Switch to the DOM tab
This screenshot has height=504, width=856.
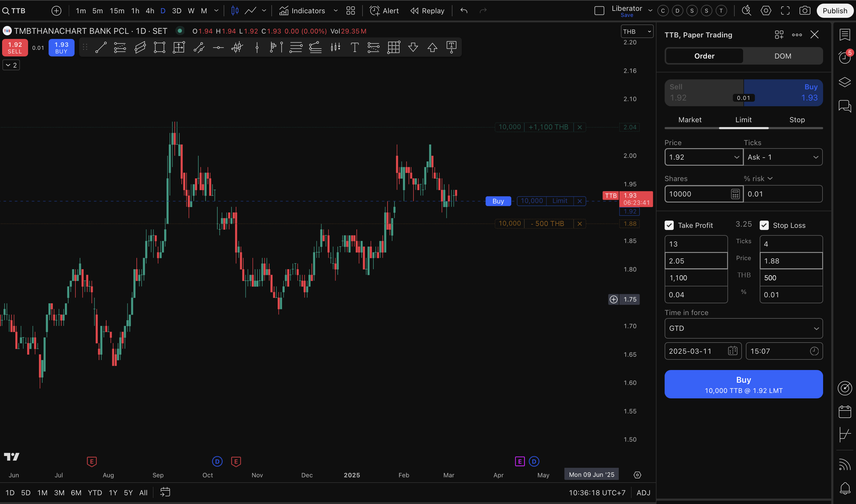point(783,56)
